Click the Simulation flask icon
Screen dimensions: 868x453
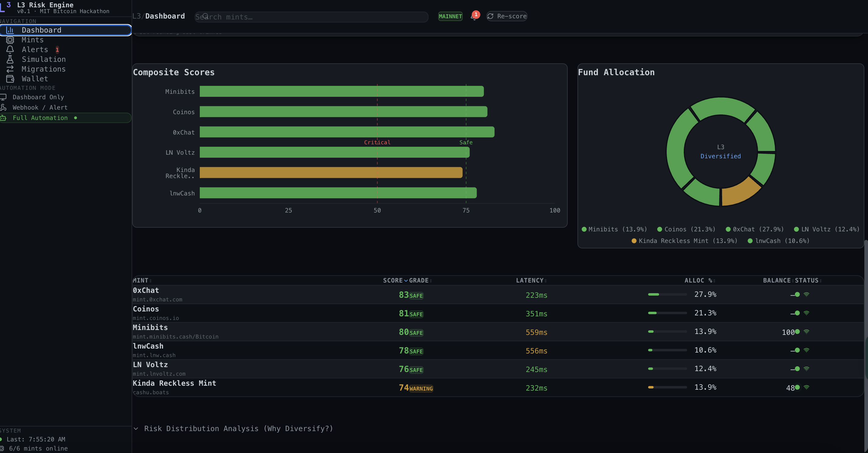[x=10, y=59]
